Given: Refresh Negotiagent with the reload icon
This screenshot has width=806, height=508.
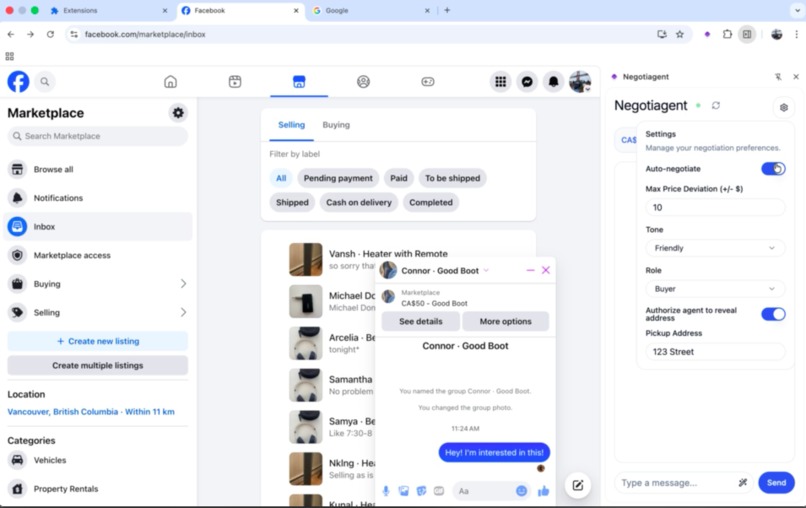Looking at the screenshot, I should point(716,105).
